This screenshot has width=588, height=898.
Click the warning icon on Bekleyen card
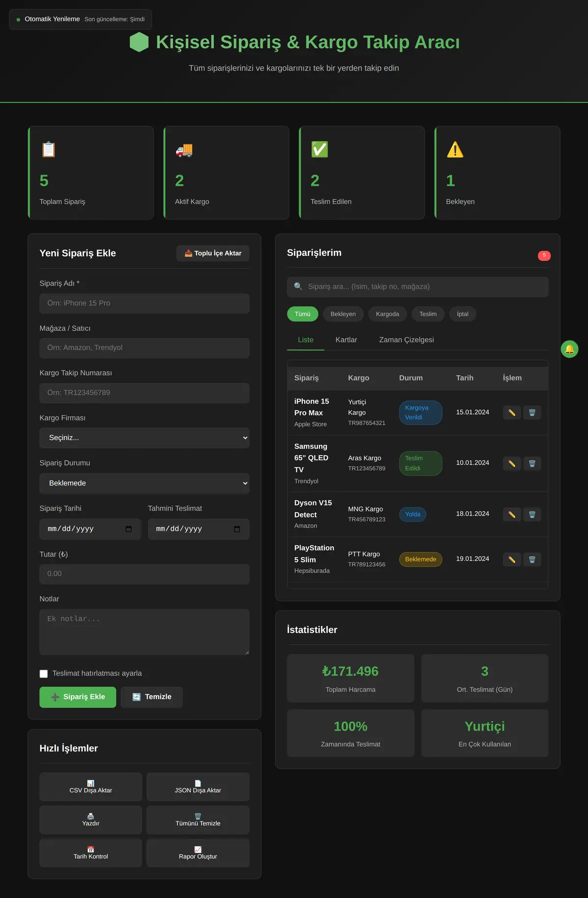pos(455,149)
